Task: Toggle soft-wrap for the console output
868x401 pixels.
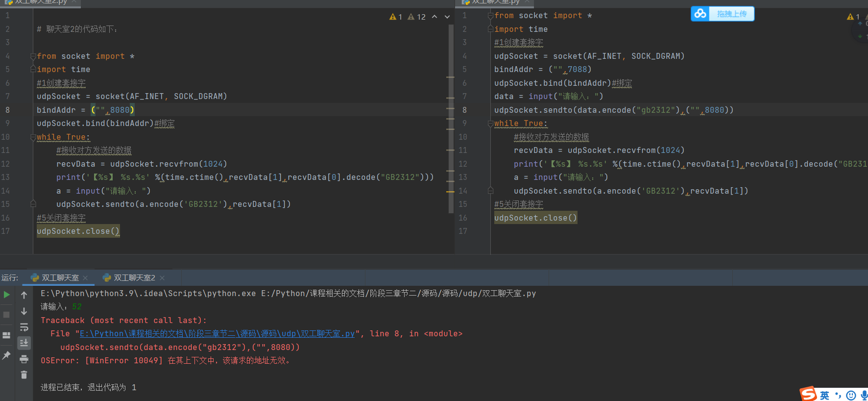Action: [x=24, y=327]
